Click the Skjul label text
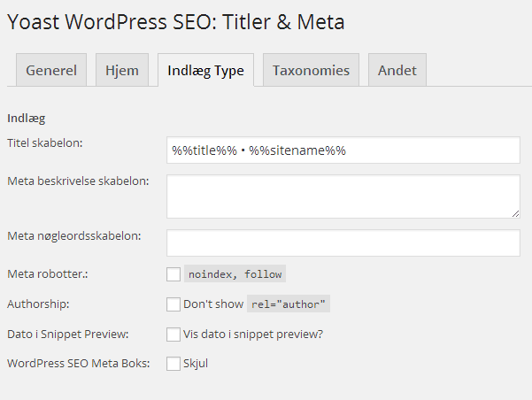Screen dimensions: 532x400 point(196,364)
